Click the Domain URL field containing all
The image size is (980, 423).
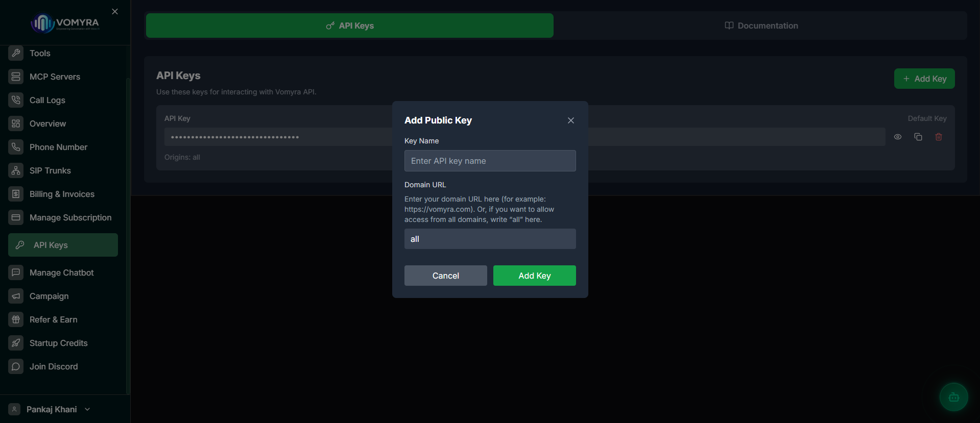(x=490, y=239)
